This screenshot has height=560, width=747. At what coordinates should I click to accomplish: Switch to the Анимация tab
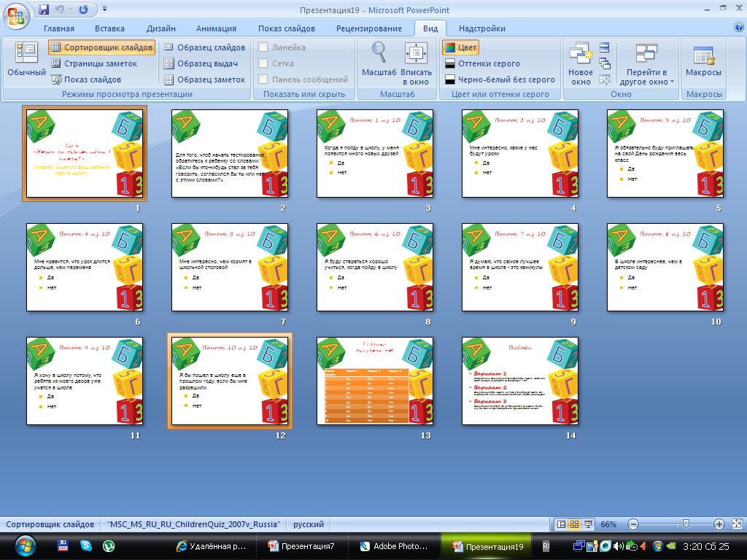pos(216,28)
